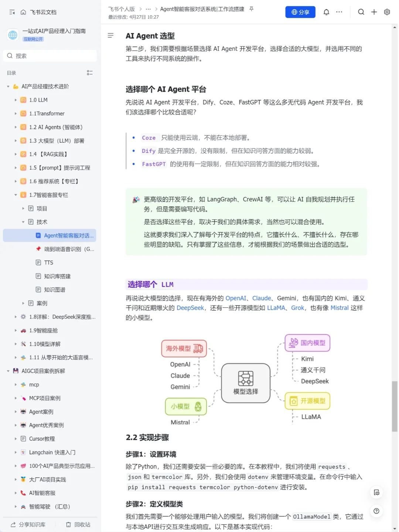Click the globe icon of the knowledge base

[13, 35]
